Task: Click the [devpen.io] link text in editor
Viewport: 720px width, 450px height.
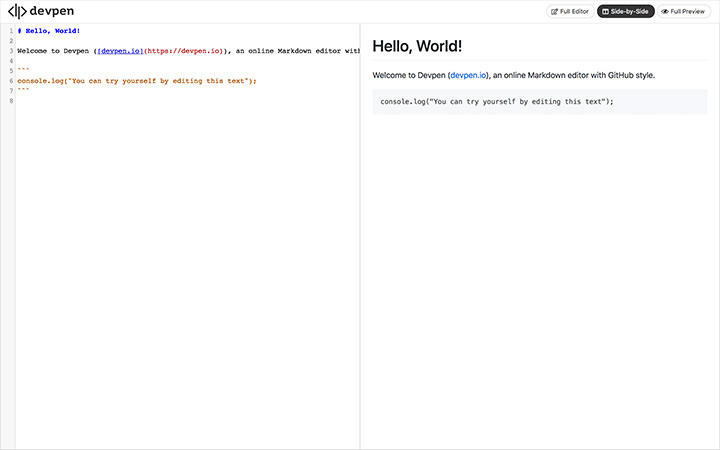Action: click(x=120, y=51)
